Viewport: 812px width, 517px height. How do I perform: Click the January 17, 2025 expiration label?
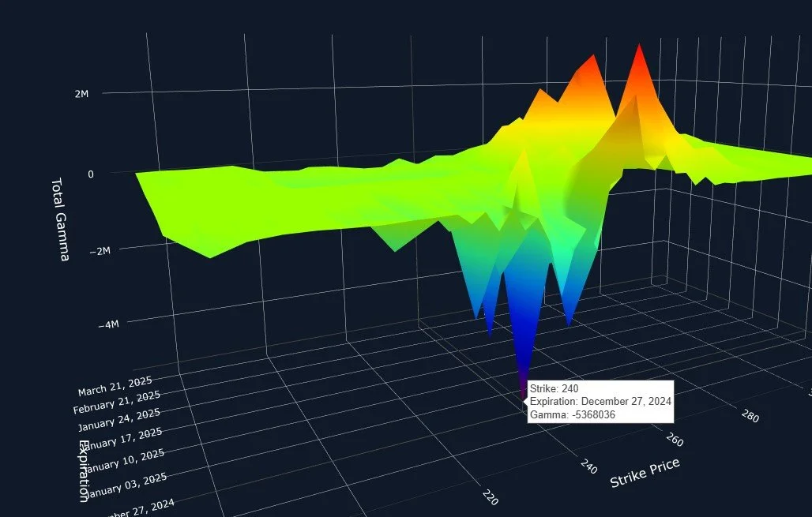[x=121, y=440]
